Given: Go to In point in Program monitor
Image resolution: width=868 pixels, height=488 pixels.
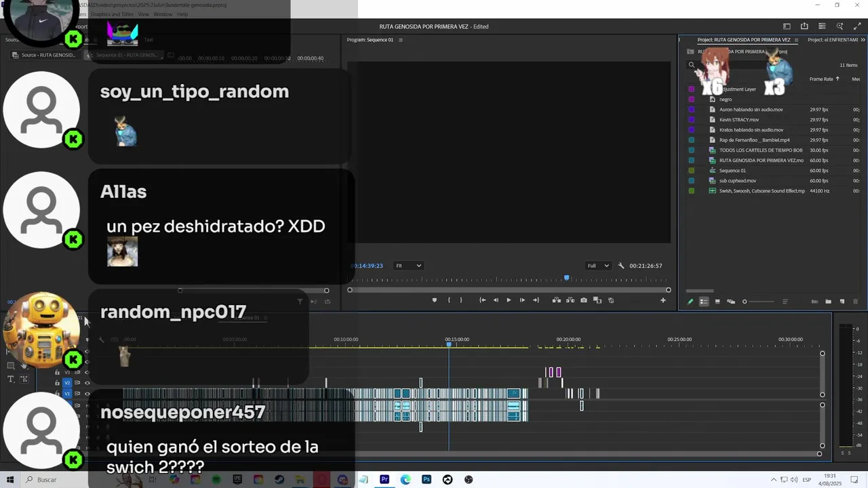Looking at the screenshot, I should point(482,300).
